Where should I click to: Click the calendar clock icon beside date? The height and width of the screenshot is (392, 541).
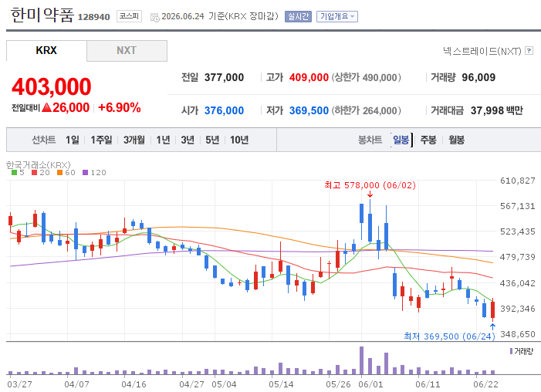(155, 17)
